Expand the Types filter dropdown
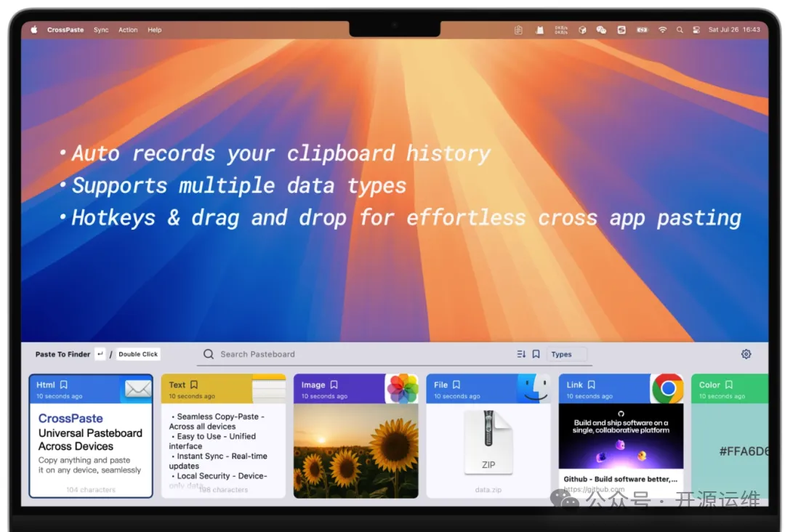The width and height of the screenshot is (785, 532). (566, 354)
